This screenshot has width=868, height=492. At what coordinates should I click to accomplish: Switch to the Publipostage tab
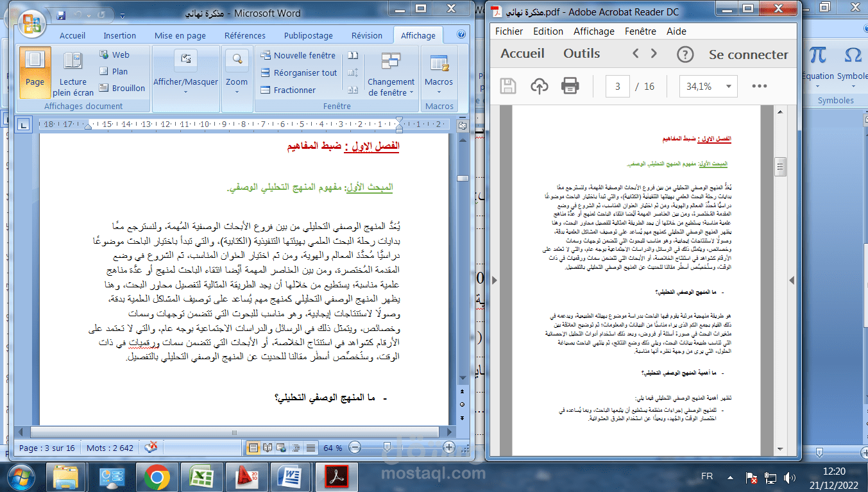point(309,36)
